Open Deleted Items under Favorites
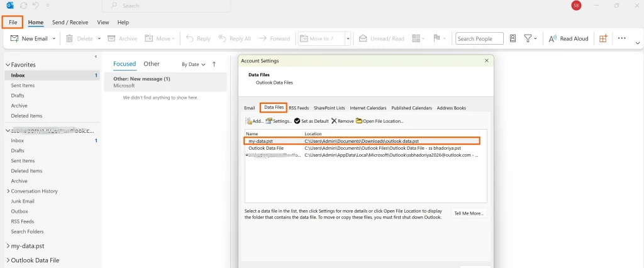This screenshot has height=268, width=644. click(x=26, y=116)
